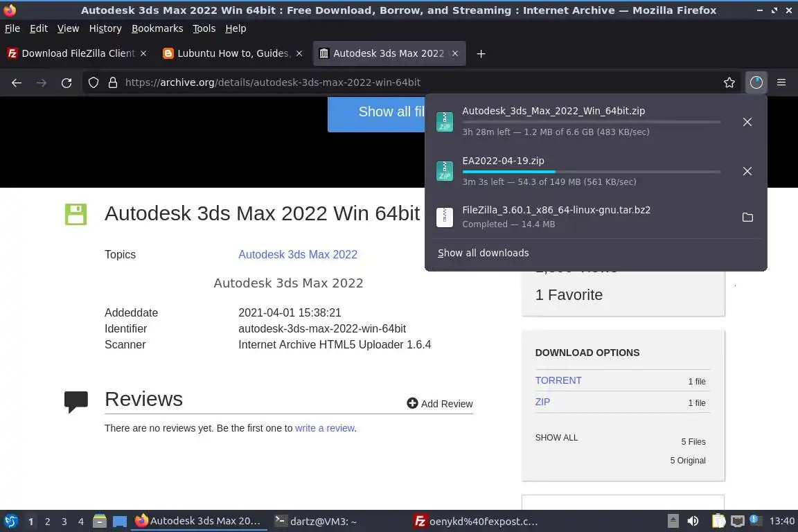Click the Reviews speech bubble icon

pyautogui.click(x=76, y=401)
